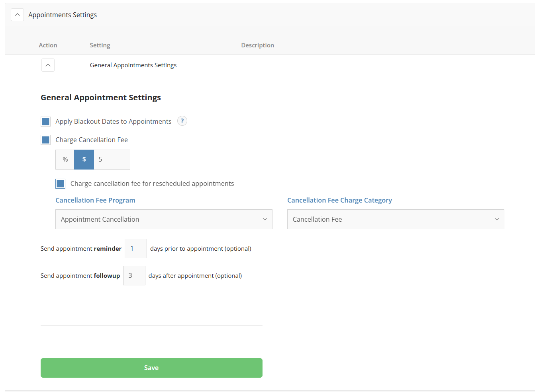Select the cancellation fee amount field
The image size is (535, 392).
pyautogui.click(x=112, y=159)
